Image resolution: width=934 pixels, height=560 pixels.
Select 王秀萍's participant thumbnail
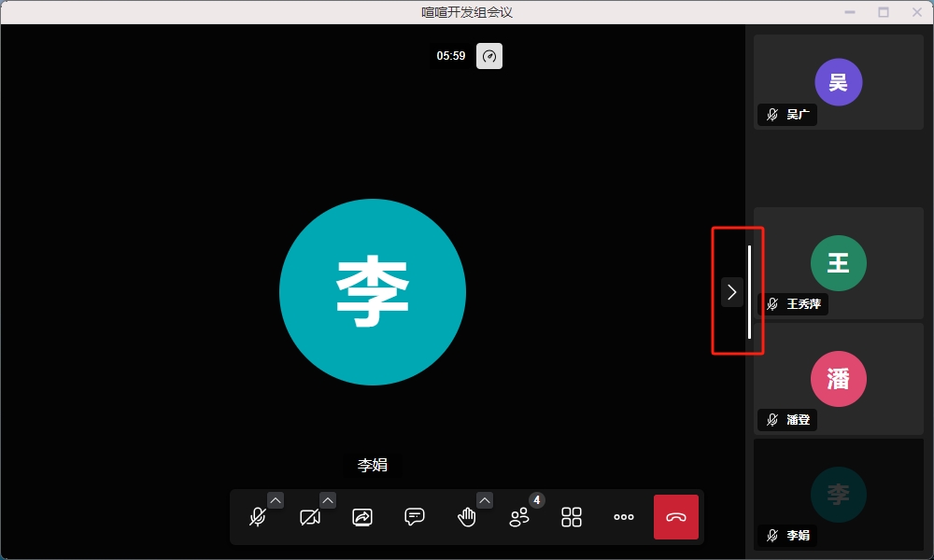coord(838,263)
